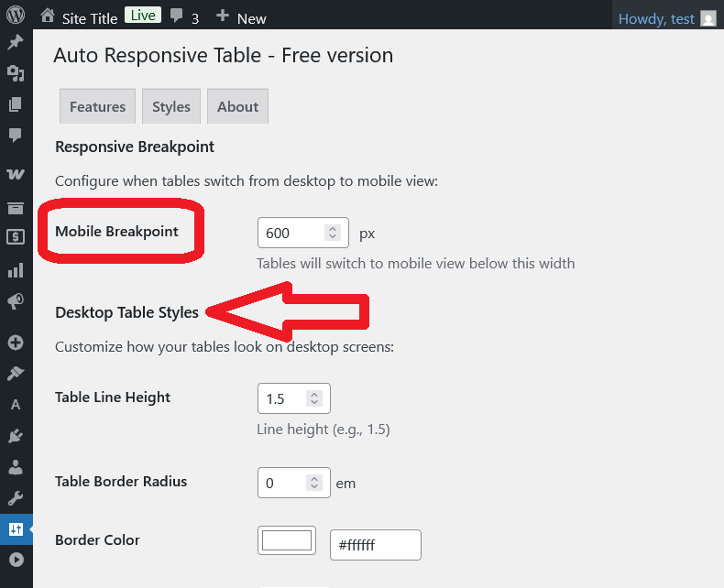This screenshot has width=724, height=588.
Task: Open the Comments sidebar icon
Action: pos(16,136)
